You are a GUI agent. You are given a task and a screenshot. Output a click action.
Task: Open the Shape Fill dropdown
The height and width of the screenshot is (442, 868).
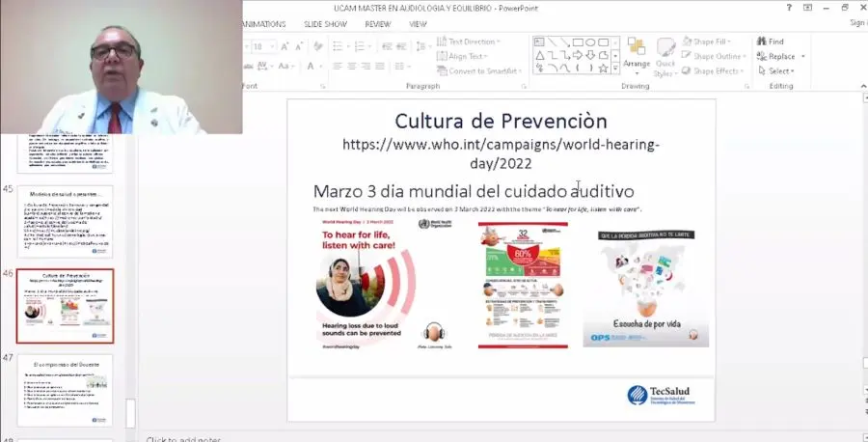coord(711,41)
